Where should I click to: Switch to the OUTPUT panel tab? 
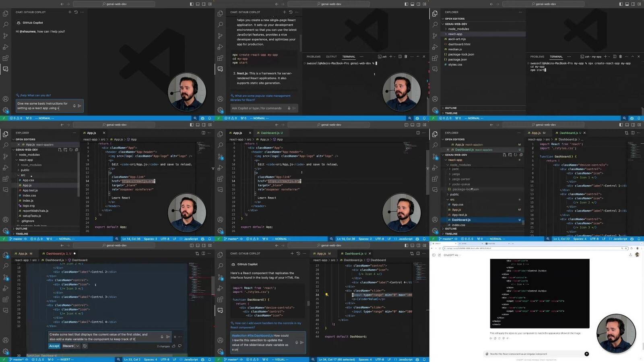tap(331, 57)
